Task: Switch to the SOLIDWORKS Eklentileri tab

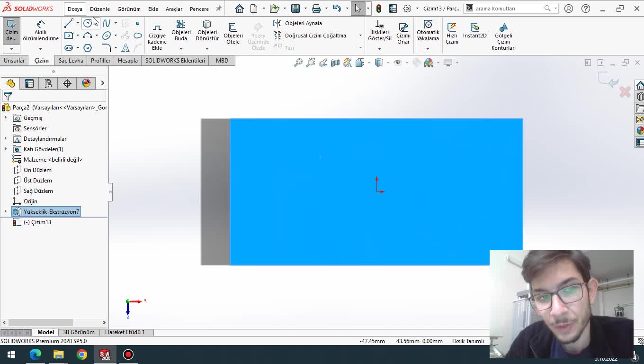Action: click(x=175, y=61)
